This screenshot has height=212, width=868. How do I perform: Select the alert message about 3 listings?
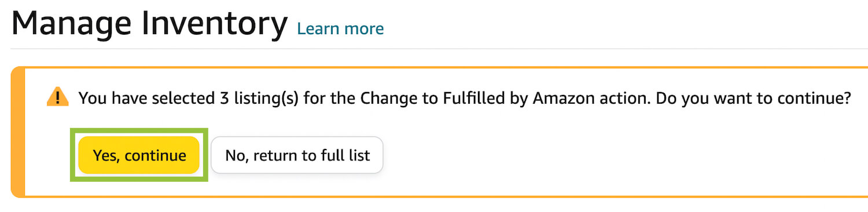coord(465,98)
